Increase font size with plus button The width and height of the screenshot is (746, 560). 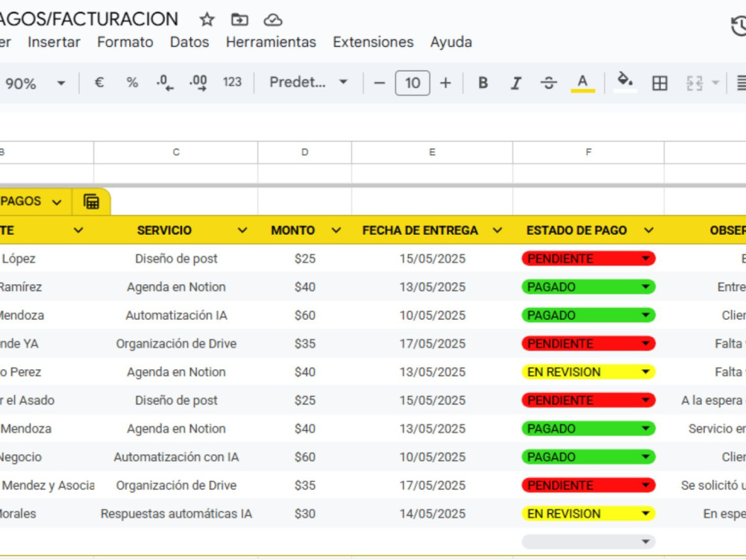coord(445,84)
